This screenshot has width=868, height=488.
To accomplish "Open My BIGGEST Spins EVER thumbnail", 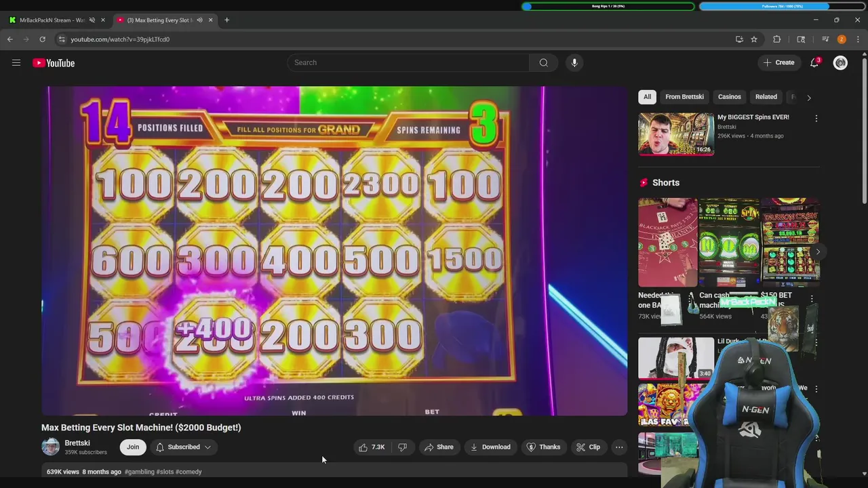I will 676,134.
